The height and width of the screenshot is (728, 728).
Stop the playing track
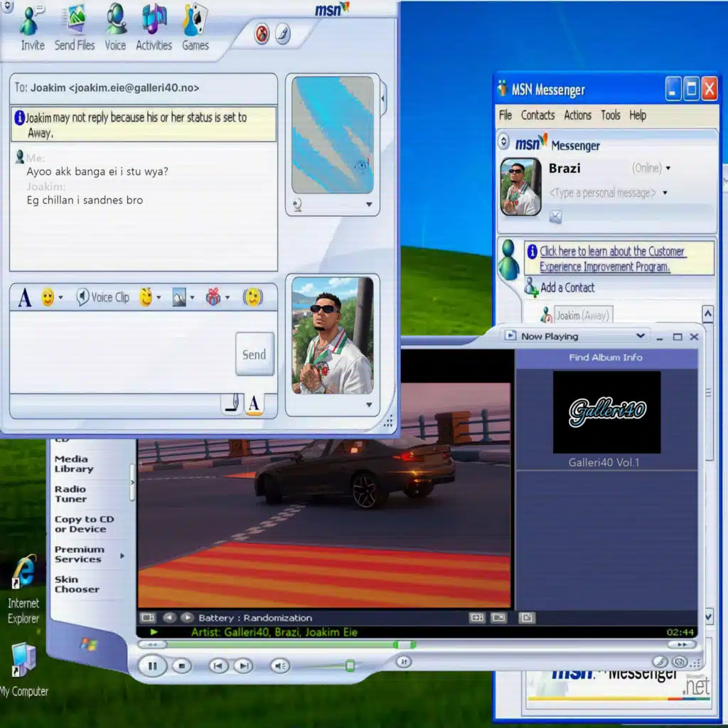pyautogui.click(x=182, y=666)
